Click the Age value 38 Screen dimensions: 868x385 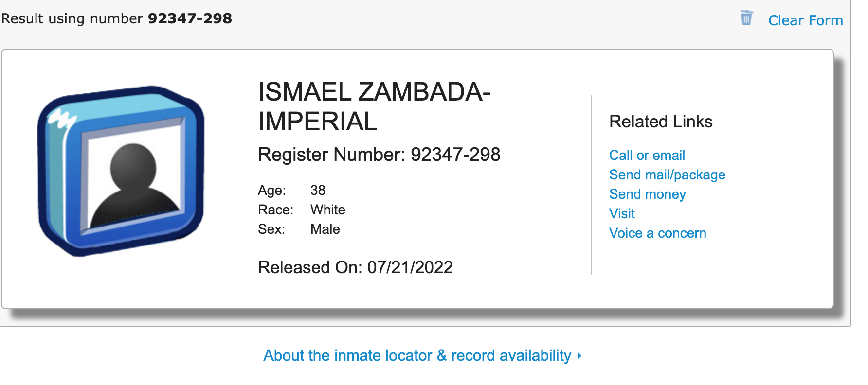318,190
